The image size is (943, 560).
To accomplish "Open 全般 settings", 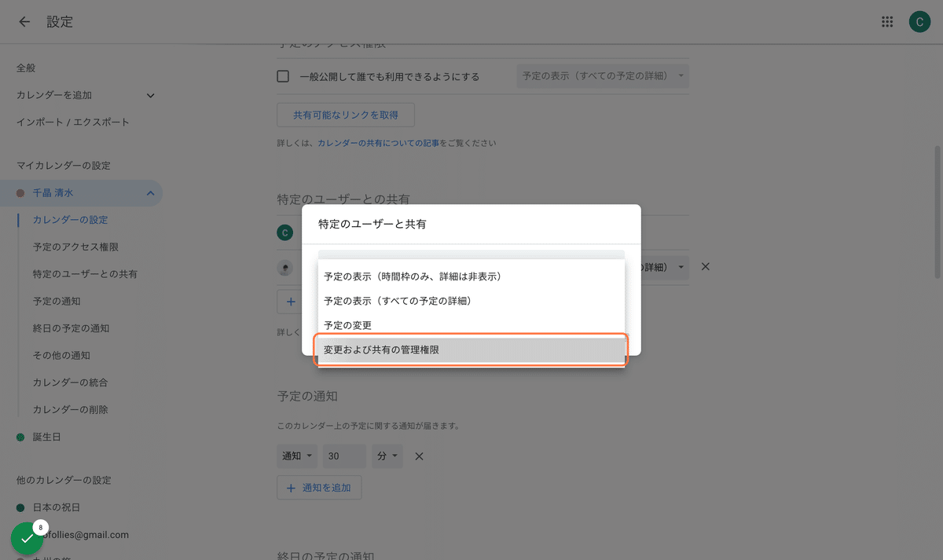I will click(x=26, y=68).
